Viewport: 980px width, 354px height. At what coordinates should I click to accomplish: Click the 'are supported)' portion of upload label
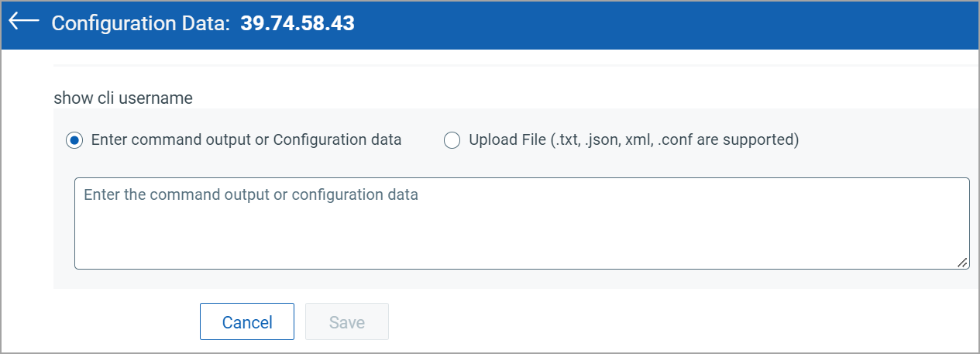click(758, 140)
